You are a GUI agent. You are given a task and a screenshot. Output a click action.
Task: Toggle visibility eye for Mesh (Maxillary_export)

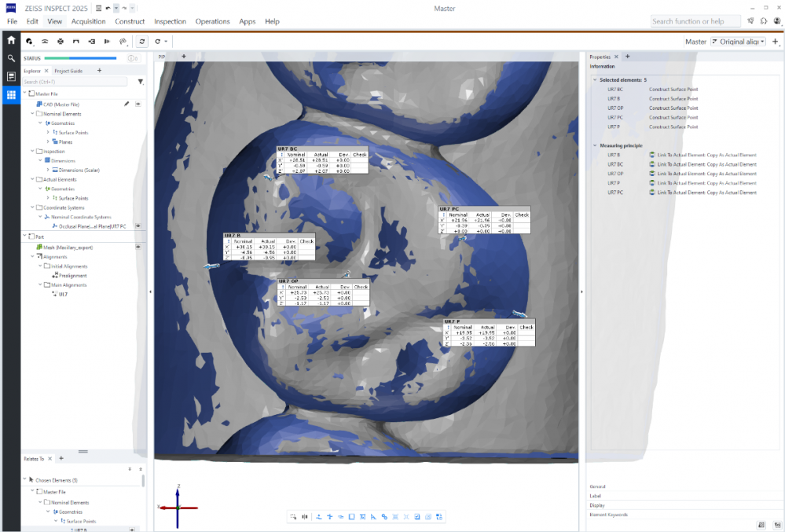(x=138, y=247)
